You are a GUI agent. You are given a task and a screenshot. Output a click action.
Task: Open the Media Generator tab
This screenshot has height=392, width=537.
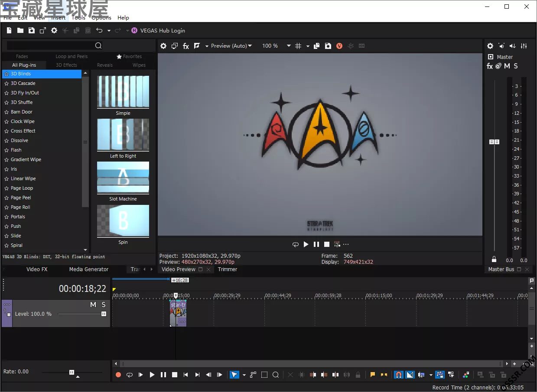point(89,269)
